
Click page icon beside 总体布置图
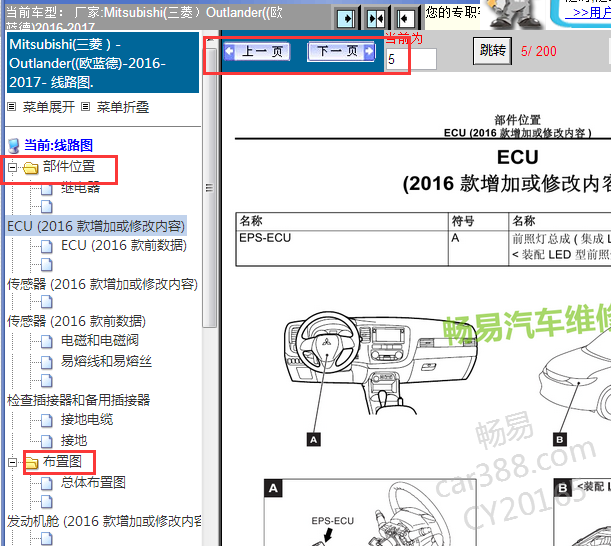point(47,483)
